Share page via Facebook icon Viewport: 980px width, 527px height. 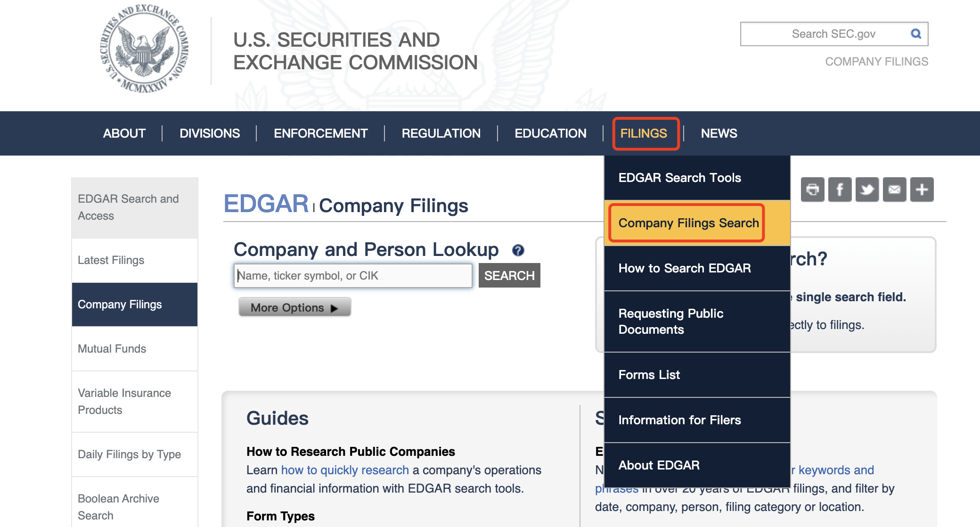pyautogui.click(x=840, y=189)
